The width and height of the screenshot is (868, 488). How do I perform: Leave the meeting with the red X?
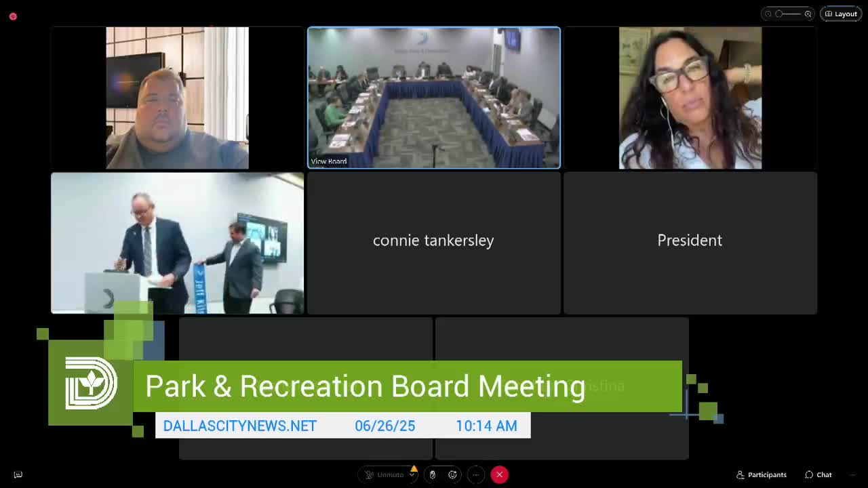[499, 474]
